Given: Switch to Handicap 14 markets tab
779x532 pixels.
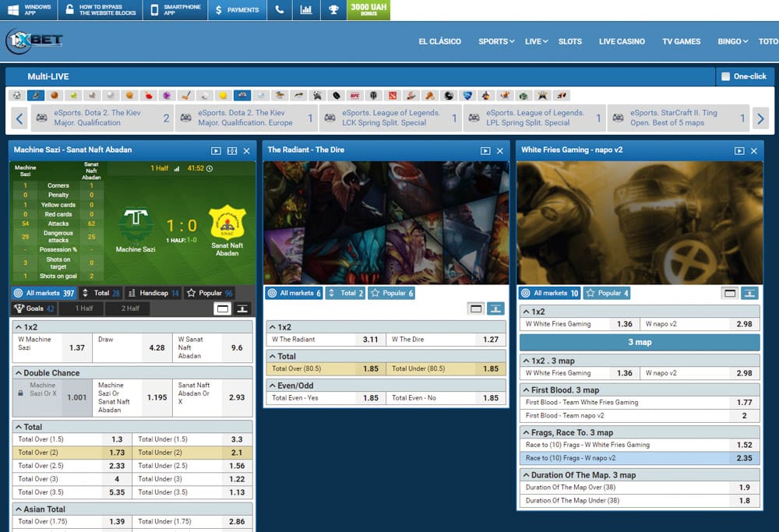Looking at the screenshot, I should coord(153,293).
